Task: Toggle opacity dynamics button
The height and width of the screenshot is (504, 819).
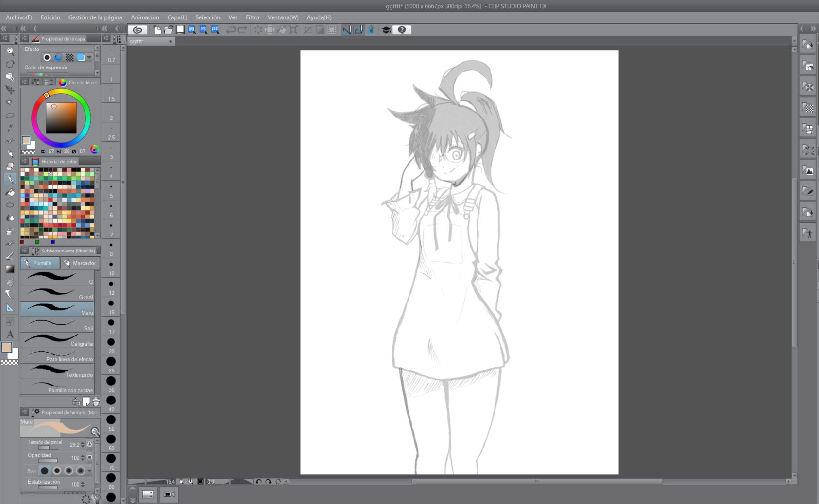Action: click(90, 457)
